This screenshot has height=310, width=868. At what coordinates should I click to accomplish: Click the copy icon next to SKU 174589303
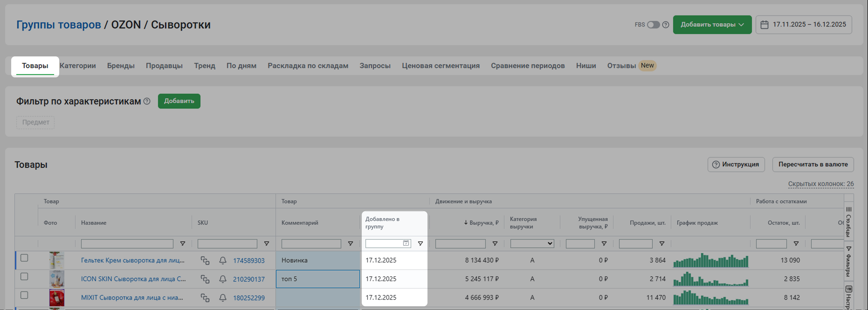coord(205,260)
